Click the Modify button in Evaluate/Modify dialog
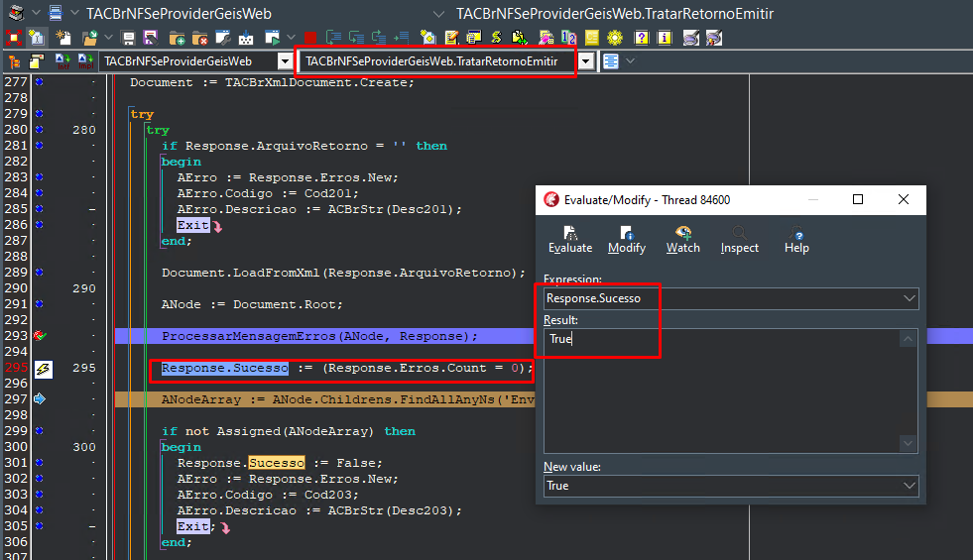Screen dimensions: 973x560 pyautogui.click(x=626, y=240)
